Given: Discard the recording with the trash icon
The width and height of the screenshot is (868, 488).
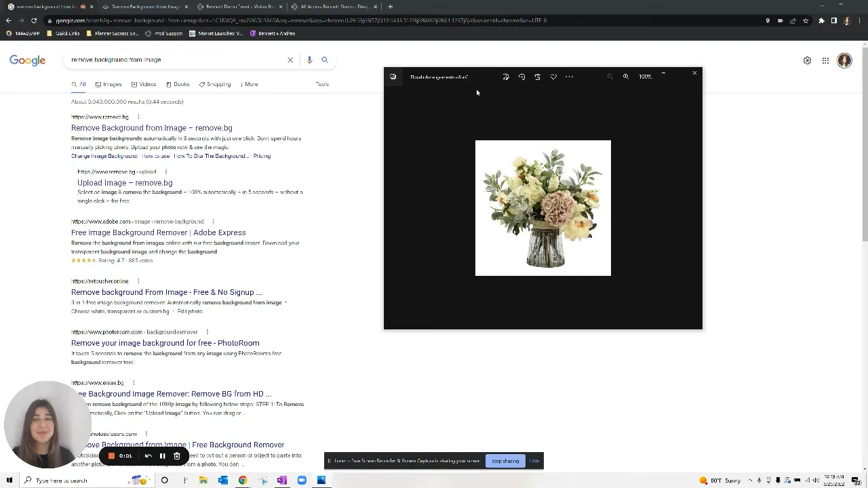Looking at the screenshot, I should [177, 456].
